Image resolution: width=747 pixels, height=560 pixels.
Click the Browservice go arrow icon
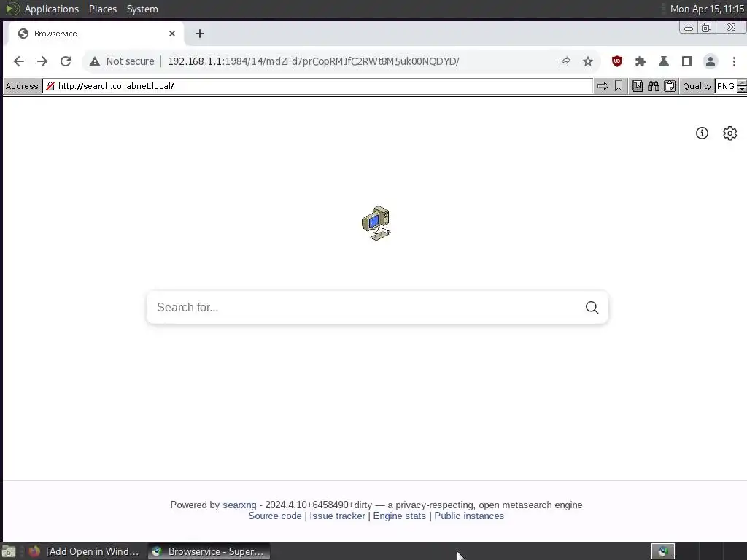pos(603,86)
